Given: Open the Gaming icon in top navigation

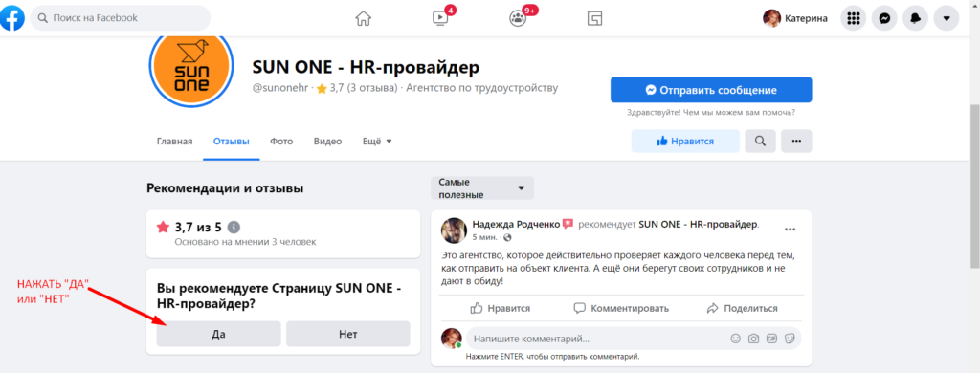Looking at the screenshot, I should click(x=594, y=19).
